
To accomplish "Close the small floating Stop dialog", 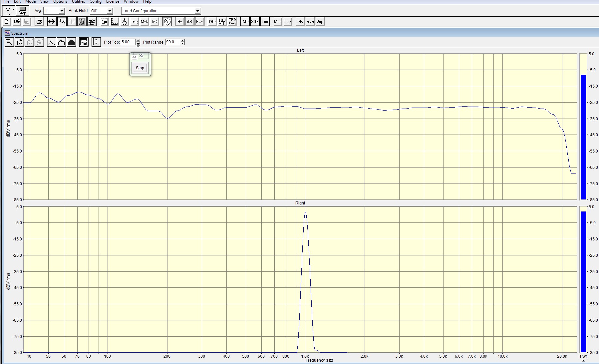I will 141,56.
